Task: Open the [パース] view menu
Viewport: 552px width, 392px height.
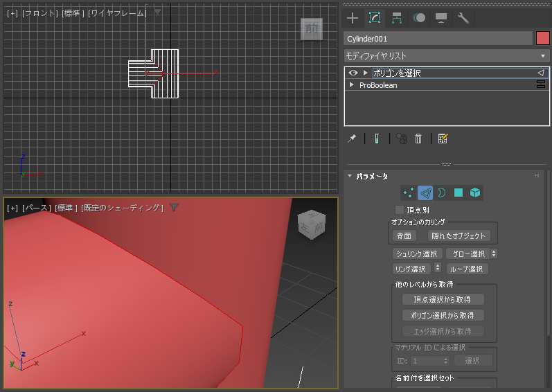Action: 37,208
